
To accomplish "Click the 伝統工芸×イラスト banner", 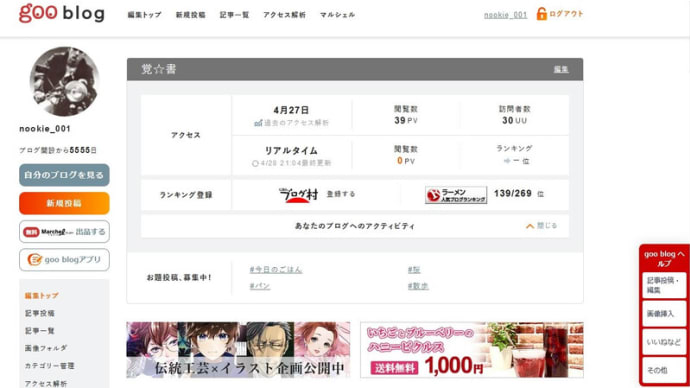I will coord(239,350).
